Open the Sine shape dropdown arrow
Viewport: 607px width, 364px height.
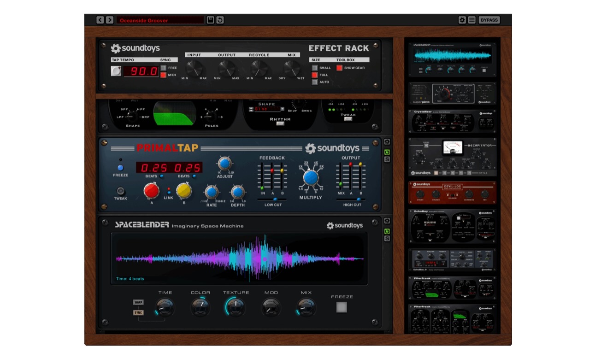pos(283,109)
